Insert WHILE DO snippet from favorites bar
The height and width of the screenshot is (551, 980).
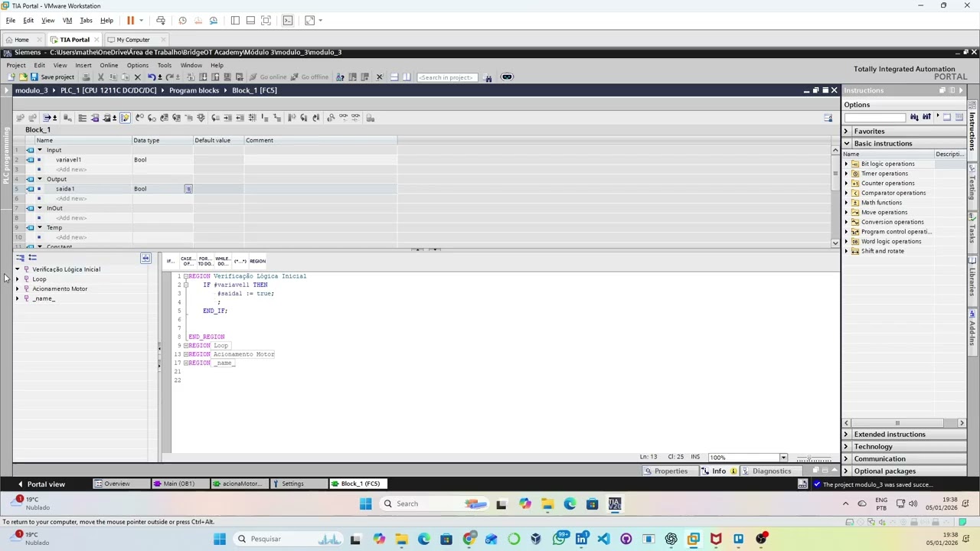click(222, 262)
